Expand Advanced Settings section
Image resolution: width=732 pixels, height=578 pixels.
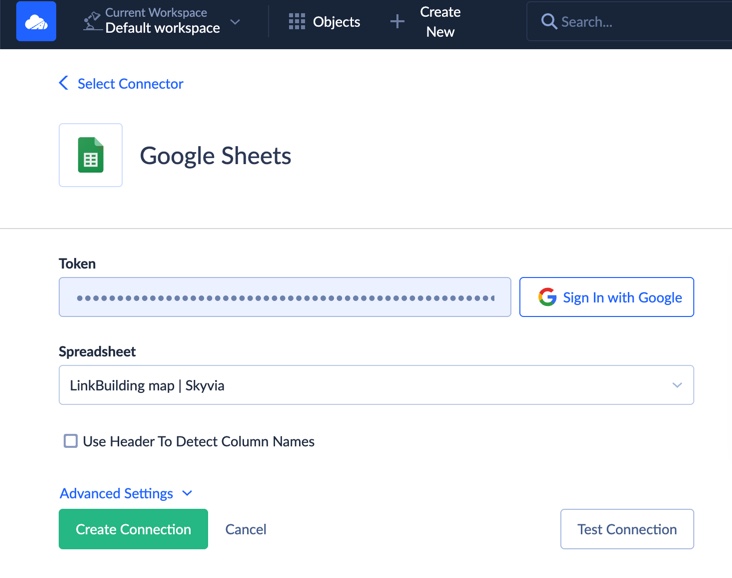(x=126, y=493)
